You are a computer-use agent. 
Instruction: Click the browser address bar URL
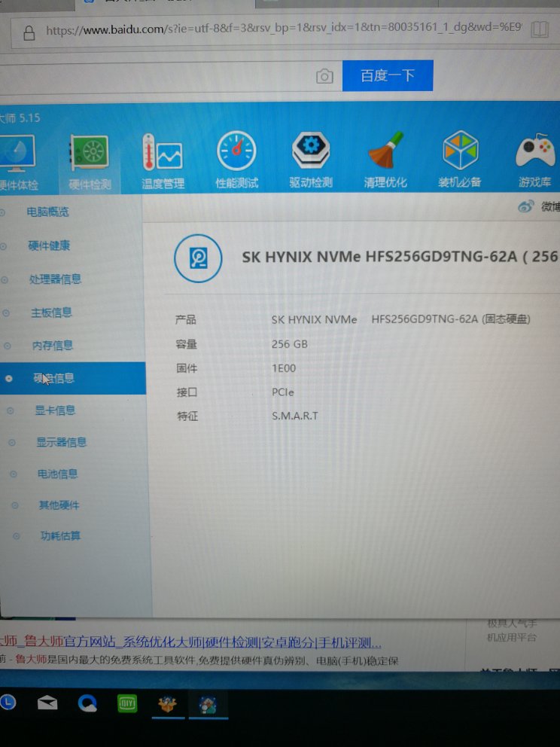click(x=284, y=29)
